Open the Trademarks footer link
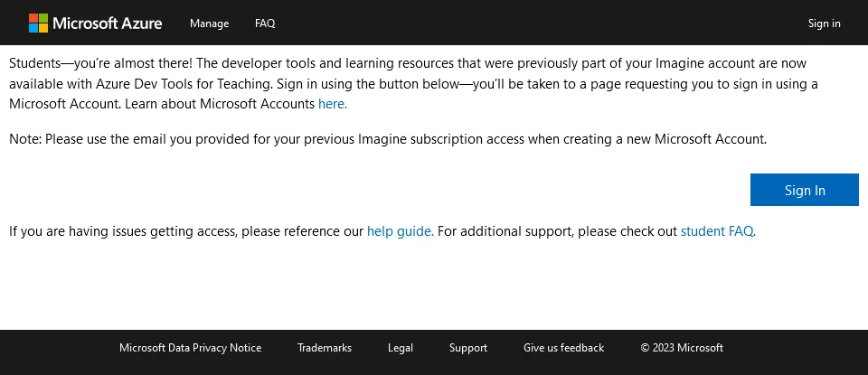The image size is (868, 375). [x=325, y=348]
